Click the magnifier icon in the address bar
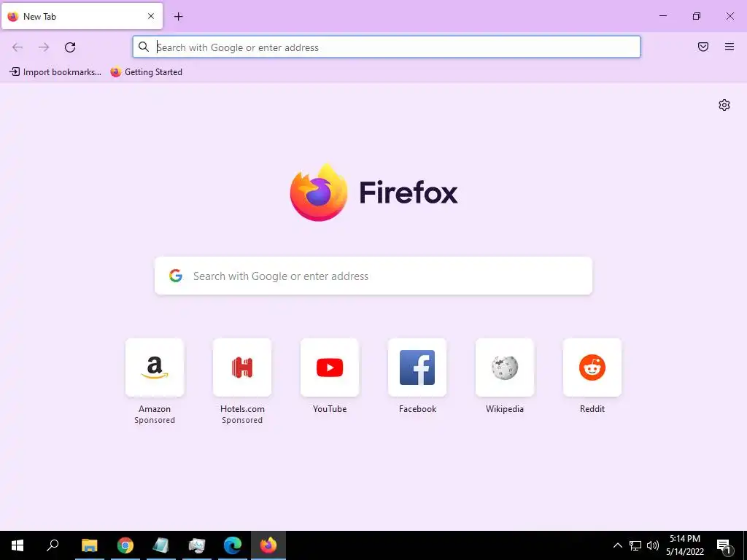 coord(144,47)
